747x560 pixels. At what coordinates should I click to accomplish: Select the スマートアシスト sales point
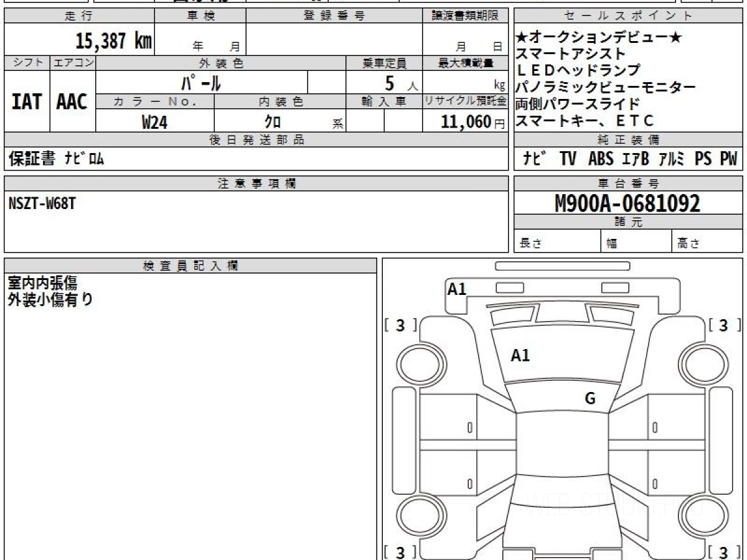click(x=570, y=54)
